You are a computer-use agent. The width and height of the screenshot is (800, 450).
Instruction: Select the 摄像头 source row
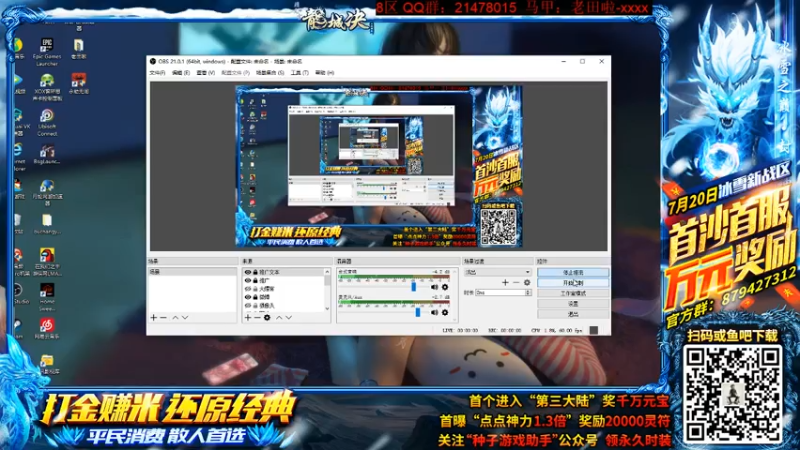tap(284, 306)
